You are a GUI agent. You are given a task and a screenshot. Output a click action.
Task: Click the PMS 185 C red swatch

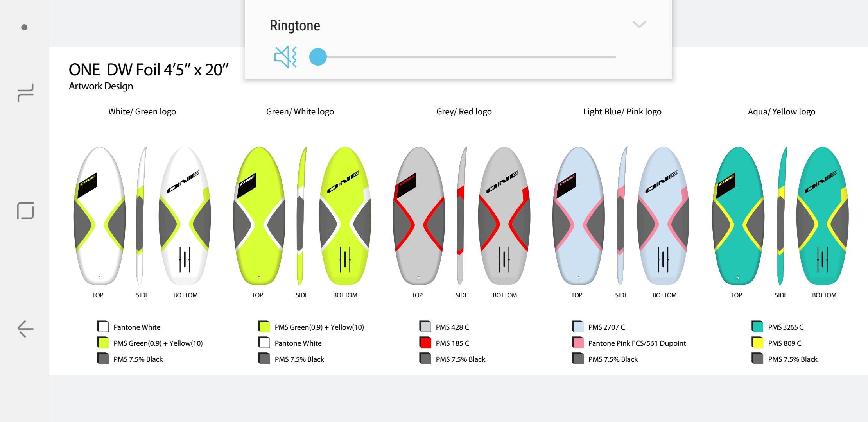(425, 343)
